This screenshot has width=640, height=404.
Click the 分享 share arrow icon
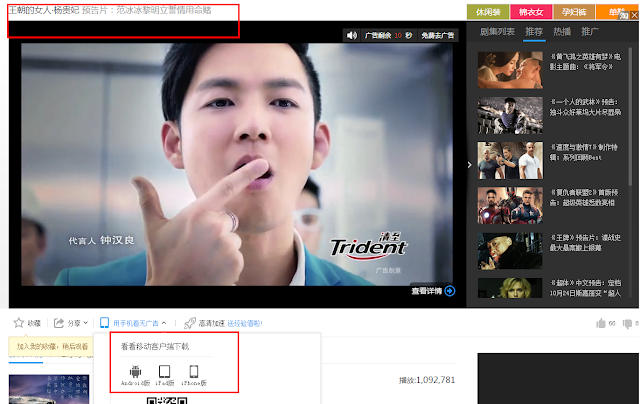coord(59,323)
